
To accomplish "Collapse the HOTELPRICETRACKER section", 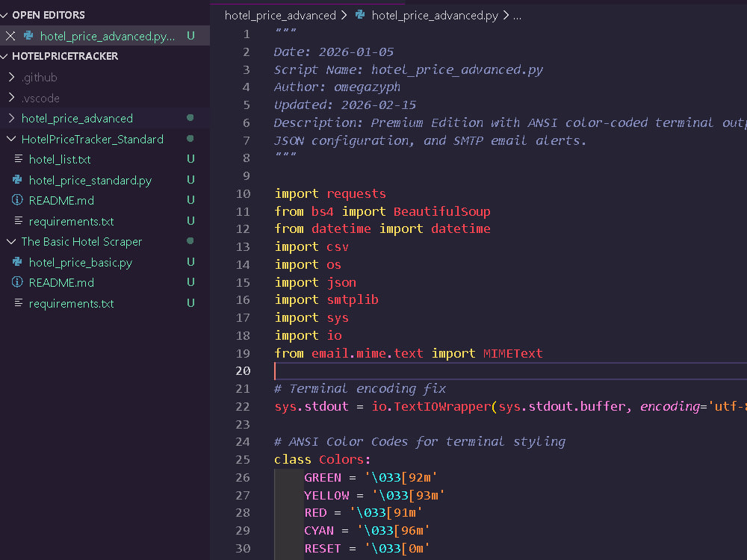I will 4,56.
